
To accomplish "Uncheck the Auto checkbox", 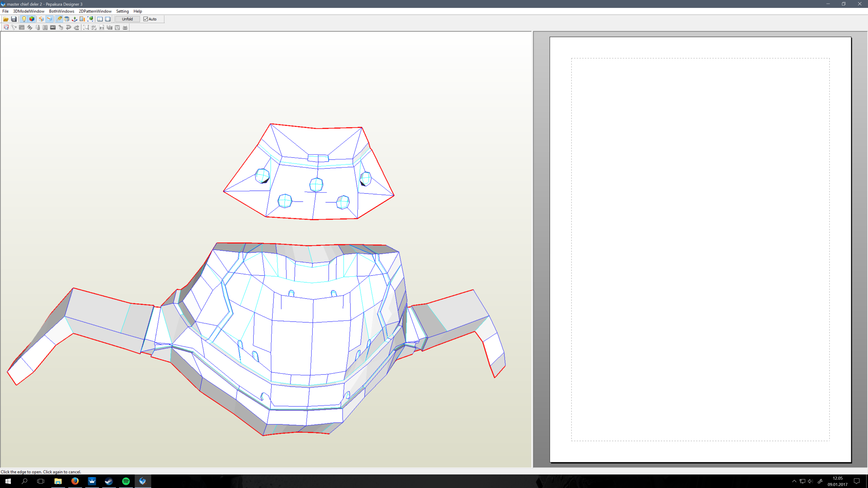I will (146, 19).
